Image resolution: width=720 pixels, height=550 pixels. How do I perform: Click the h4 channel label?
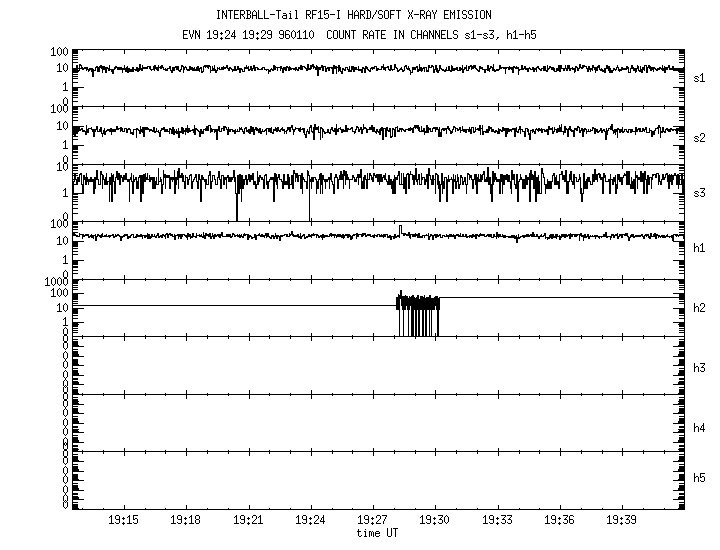[x=700, y=428]
